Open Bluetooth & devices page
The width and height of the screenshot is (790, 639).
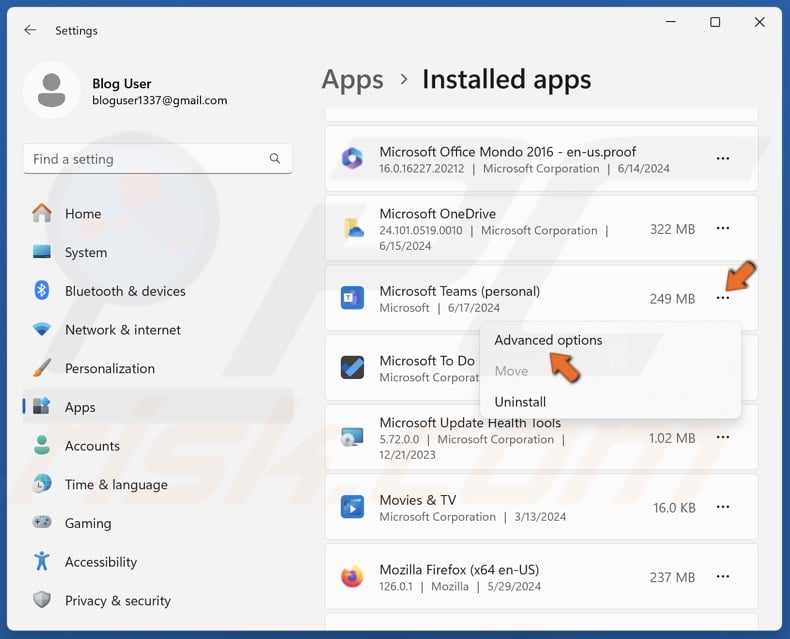pos(158,291)
